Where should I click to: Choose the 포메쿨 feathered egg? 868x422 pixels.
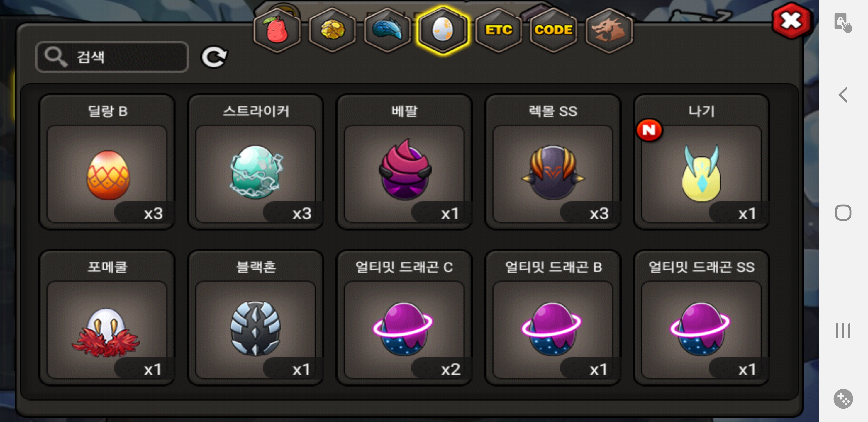[107, 318]
